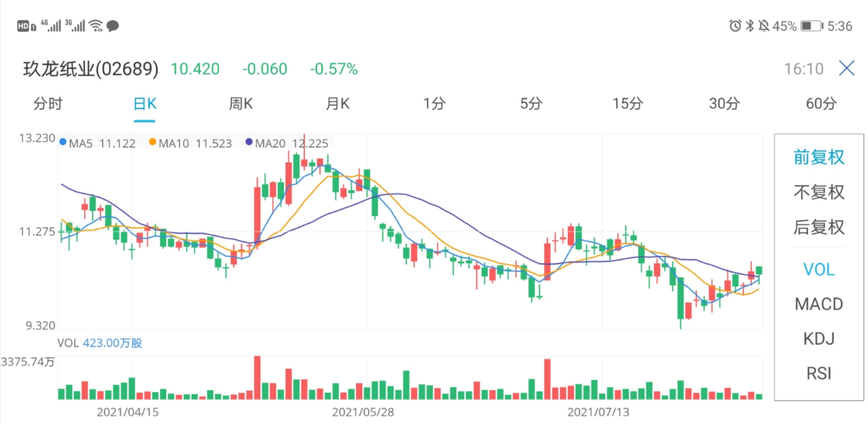Tap the muted notification bell icon
868x424 pixels.
point(764,26)
